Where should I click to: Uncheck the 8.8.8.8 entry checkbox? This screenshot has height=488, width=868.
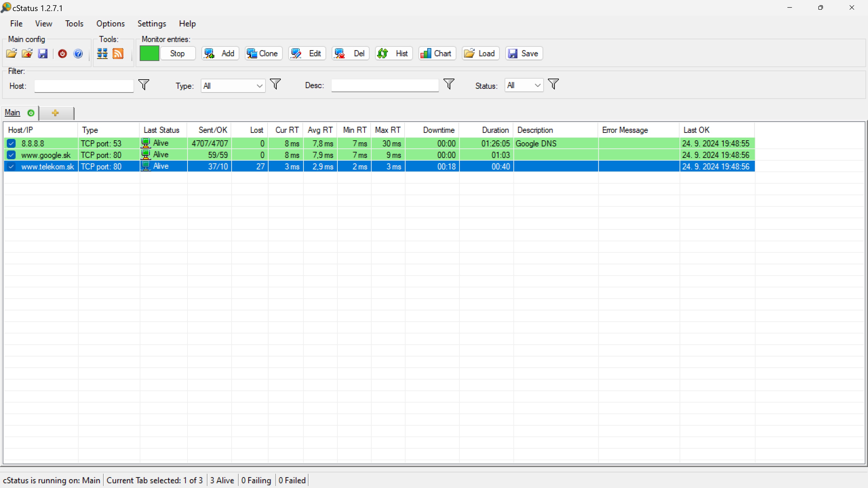11,143
